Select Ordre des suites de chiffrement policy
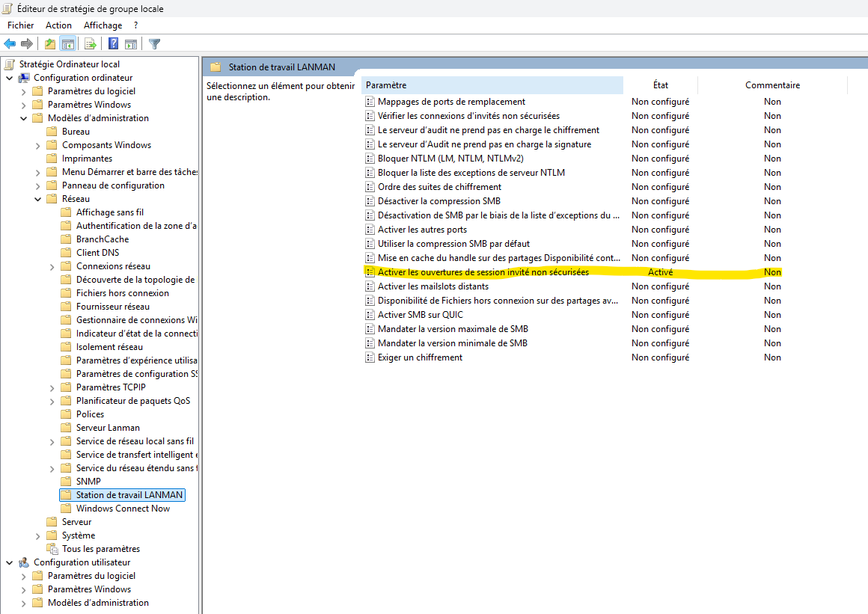 (439, 187)
